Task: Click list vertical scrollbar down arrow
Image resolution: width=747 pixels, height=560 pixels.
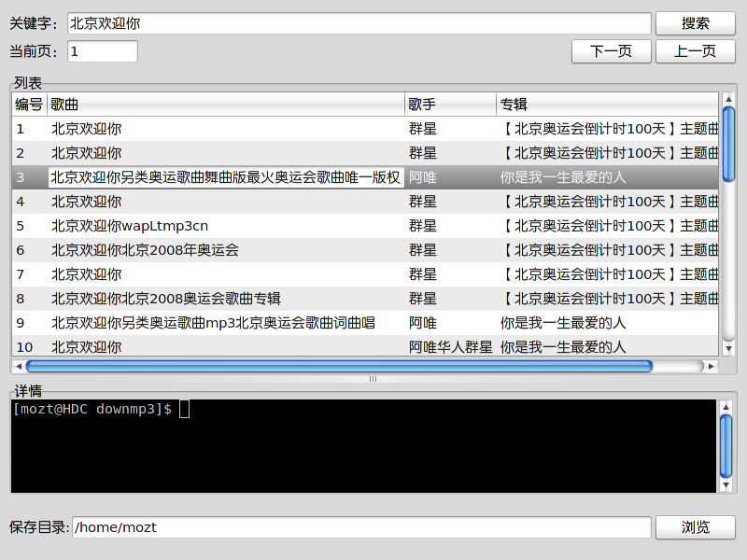Action: click(x=728, y=348)
